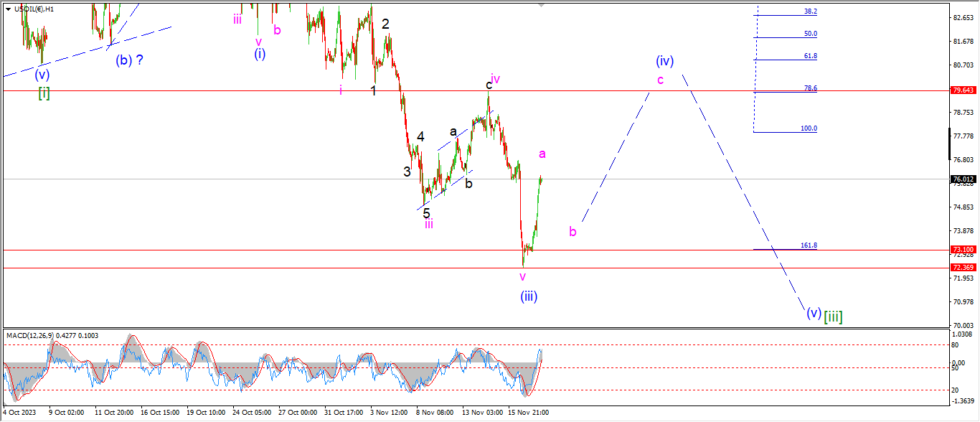The image size is (980, 422).
Task: Click the 76.012 current price tag
Action: 962,179
